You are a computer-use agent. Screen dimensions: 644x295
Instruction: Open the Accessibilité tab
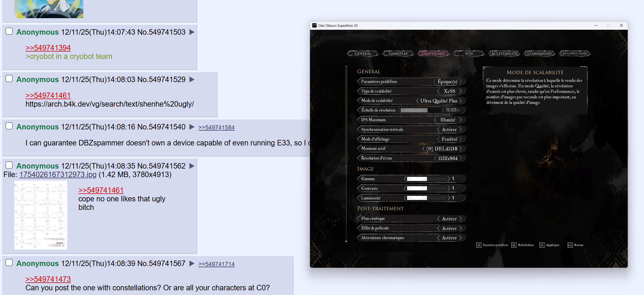[504, 54]
